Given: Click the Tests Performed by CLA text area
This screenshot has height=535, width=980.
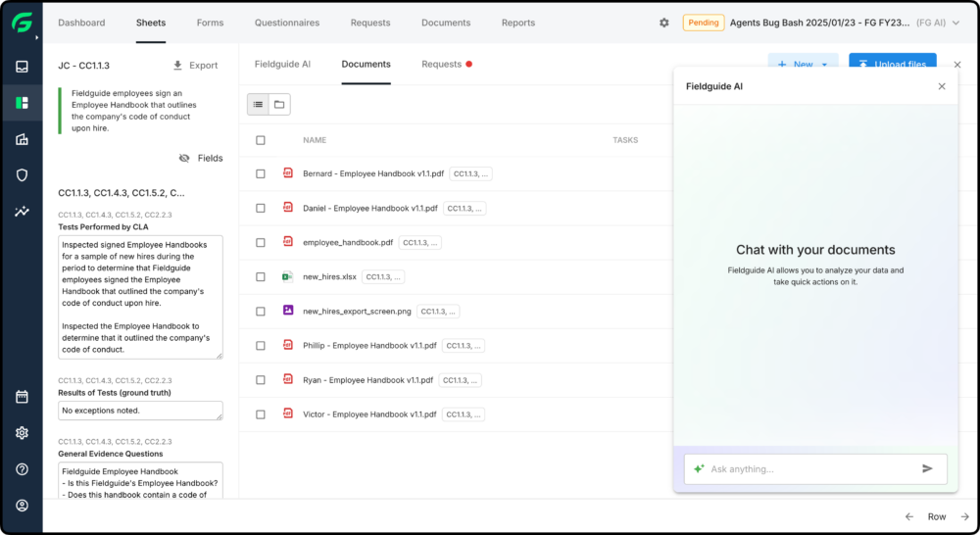Looking at the screenshot, I should (140, 297).
